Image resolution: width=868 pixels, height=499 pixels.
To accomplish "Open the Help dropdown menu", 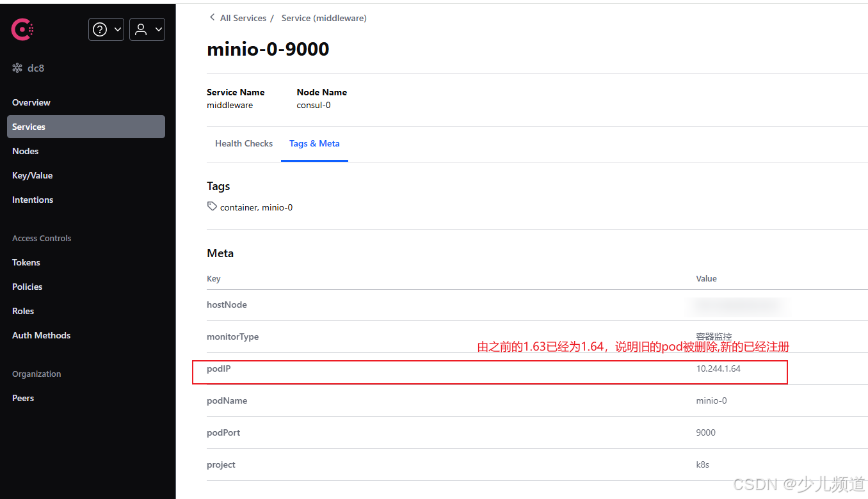I will [x=106, y=29].
